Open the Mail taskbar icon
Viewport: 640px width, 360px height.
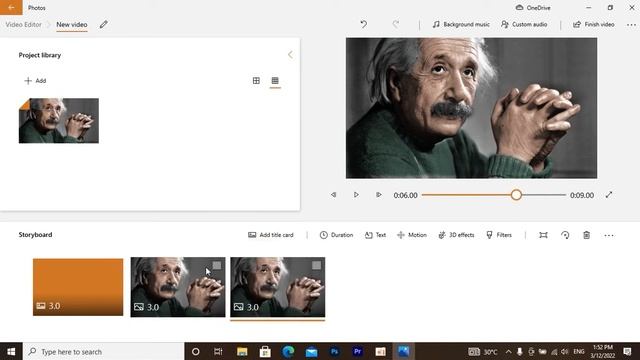(311, 351)
